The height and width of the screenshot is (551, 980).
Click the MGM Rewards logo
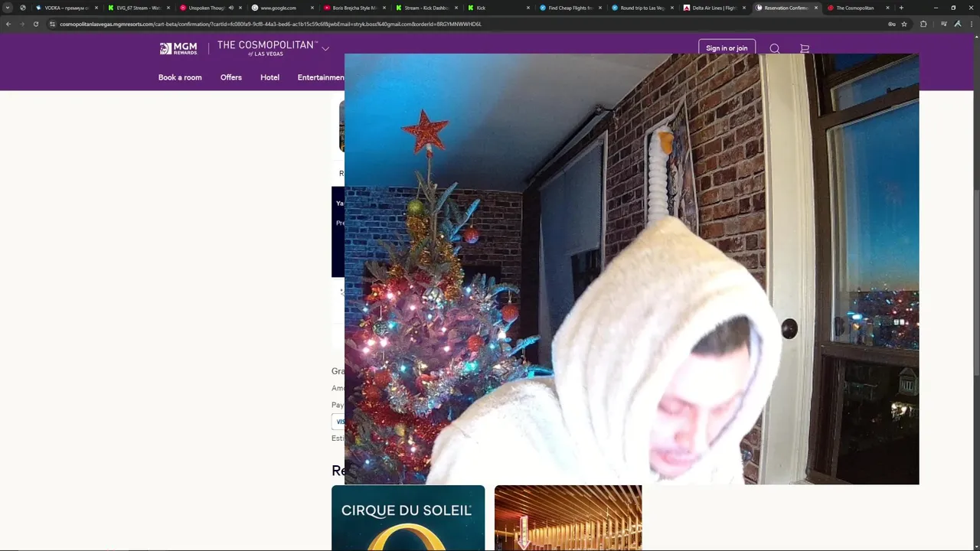tap(178, 48)
